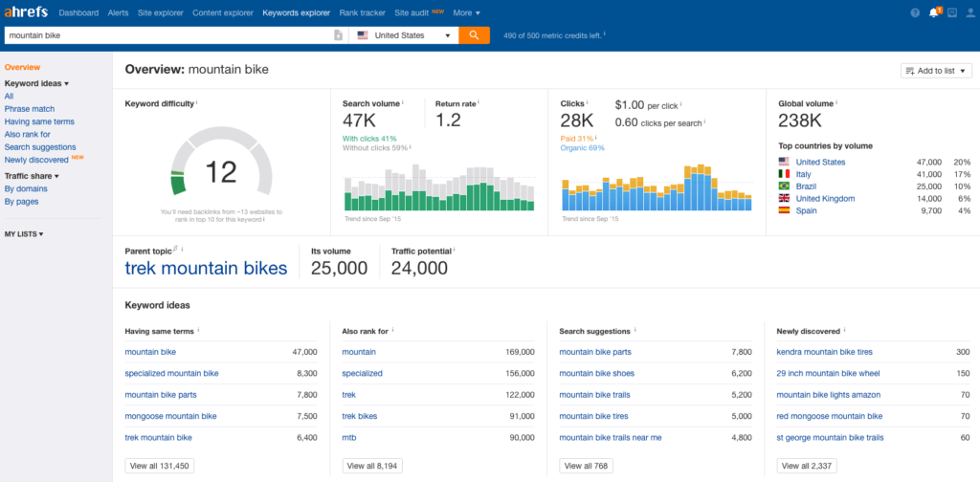Open Search suggestions in sidebar

[40, 146]
